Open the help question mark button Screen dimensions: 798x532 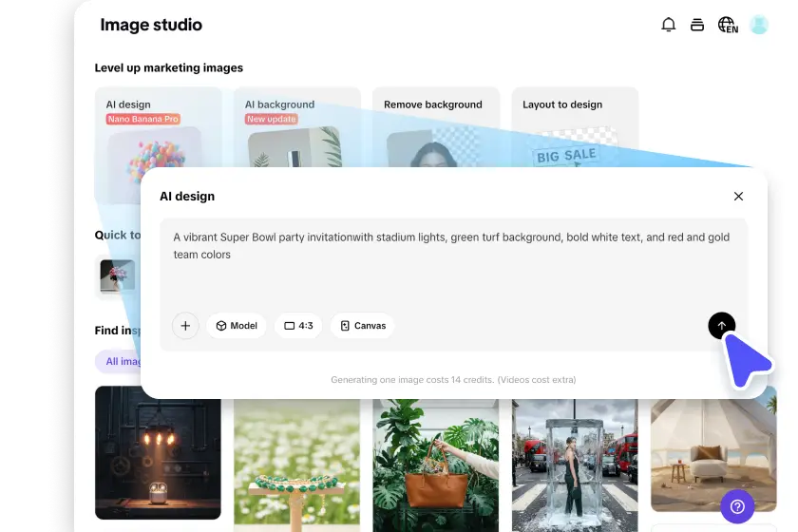coord(737,506)
